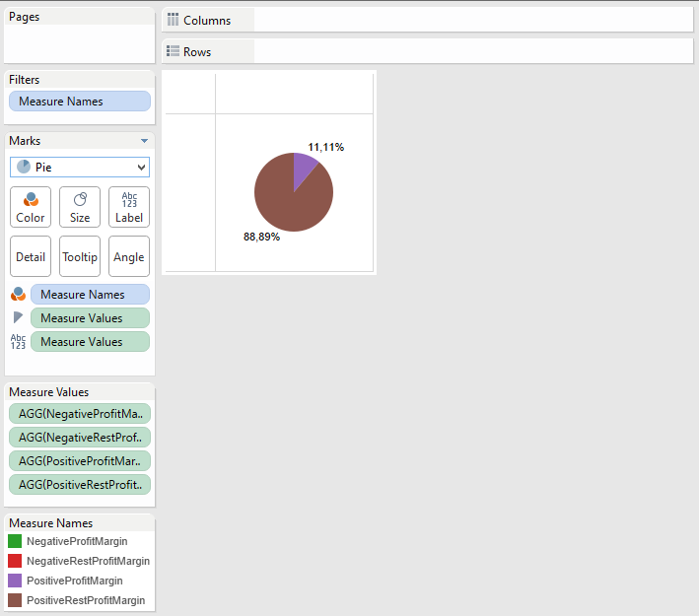Click the Tooltip marks card
The height and width of the screenshot is (616, 699).
click(x=80, y=256)
